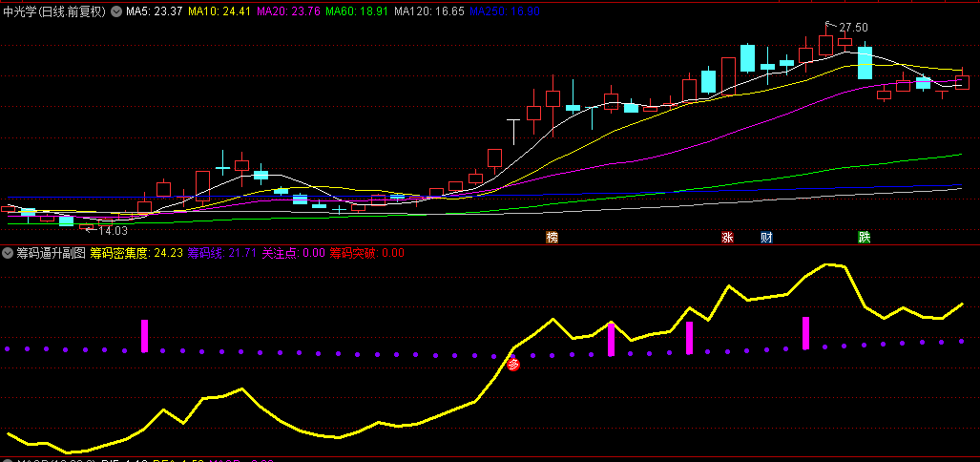Click the red 多 signal icon

[x=513, y=365]
